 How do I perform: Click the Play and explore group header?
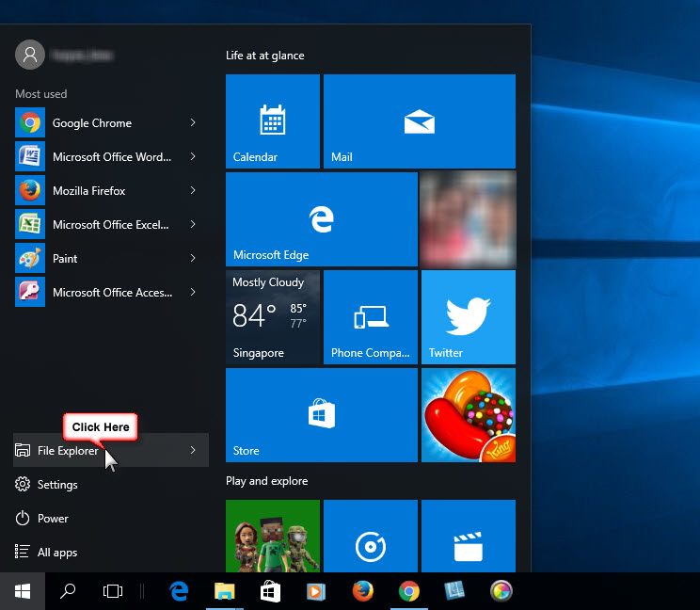point(267,481)
